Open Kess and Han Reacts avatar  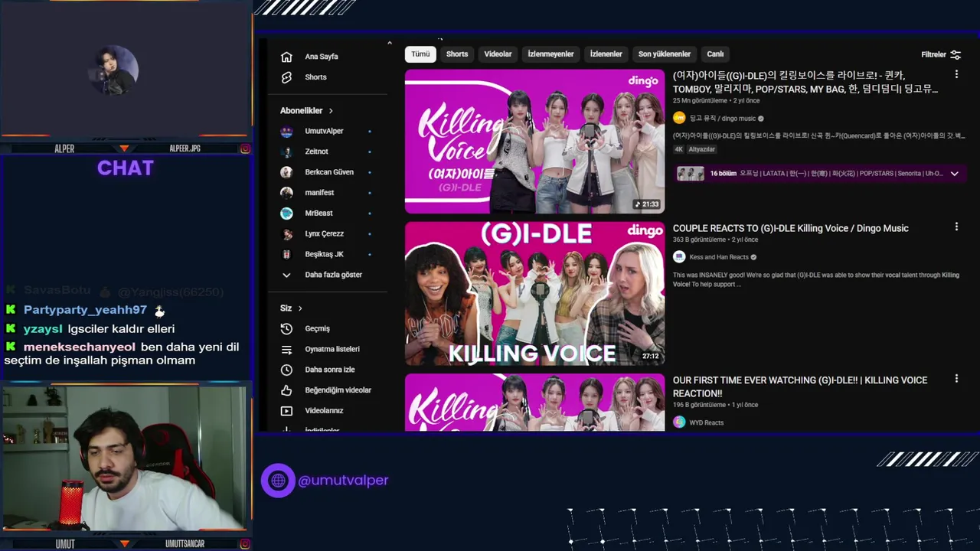pos(679,257)
